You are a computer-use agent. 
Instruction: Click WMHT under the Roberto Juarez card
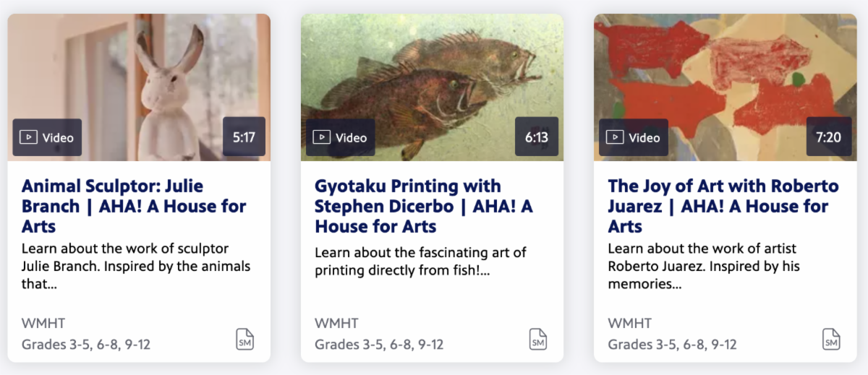tap(629, 323)
